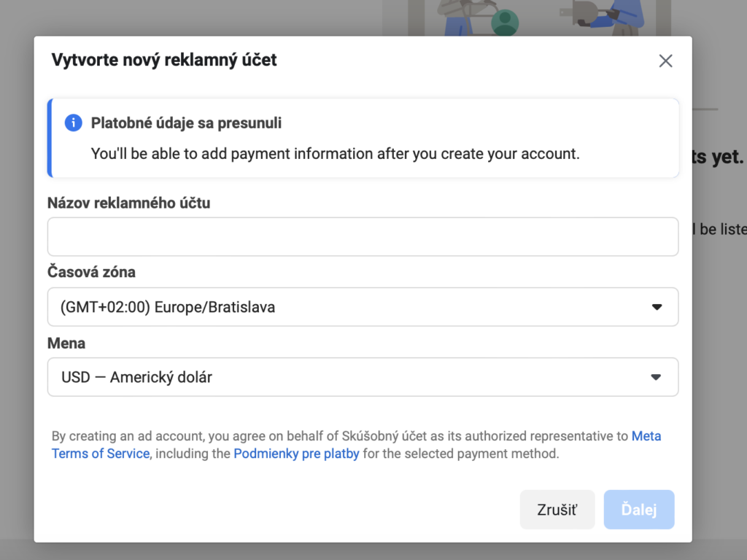Click the Názov reklamného účtu label
Image resolution: width=747 pixels, height=560 pixels.
pos(128,203)
